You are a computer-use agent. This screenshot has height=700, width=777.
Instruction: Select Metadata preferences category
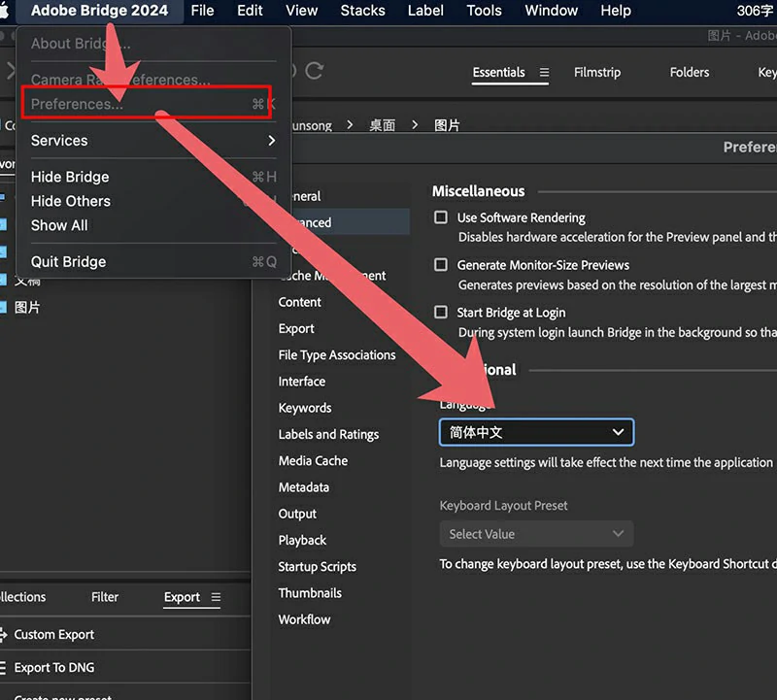coord(304,487)
